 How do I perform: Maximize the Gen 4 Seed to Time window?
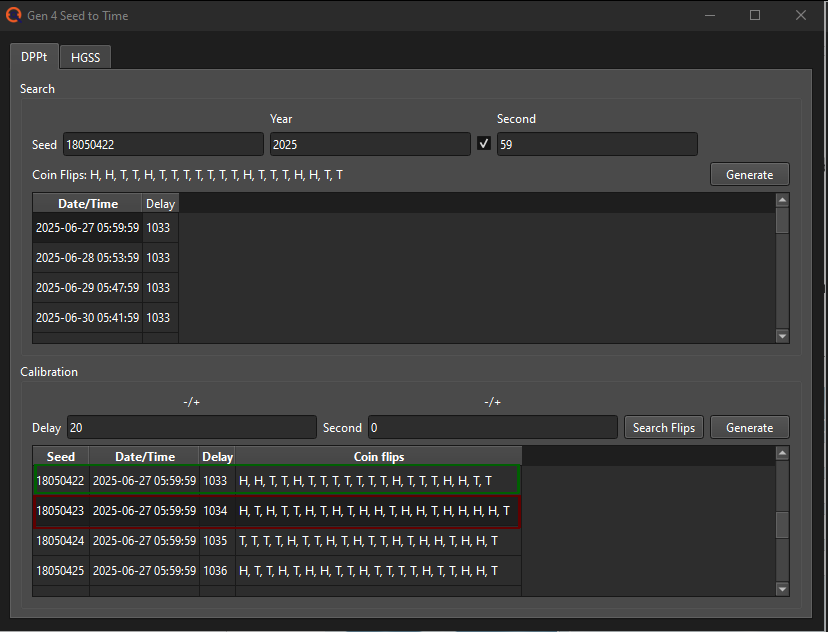(755, 15)
